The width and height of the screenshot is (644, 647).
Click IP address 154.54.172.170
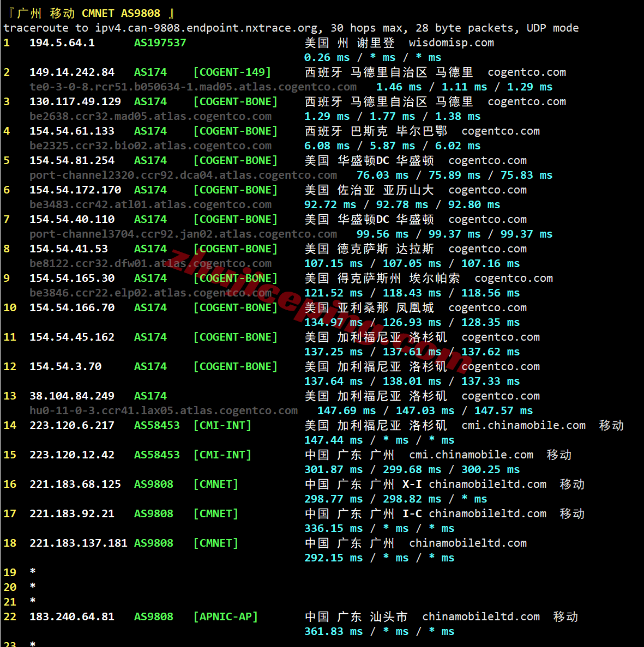75,190
